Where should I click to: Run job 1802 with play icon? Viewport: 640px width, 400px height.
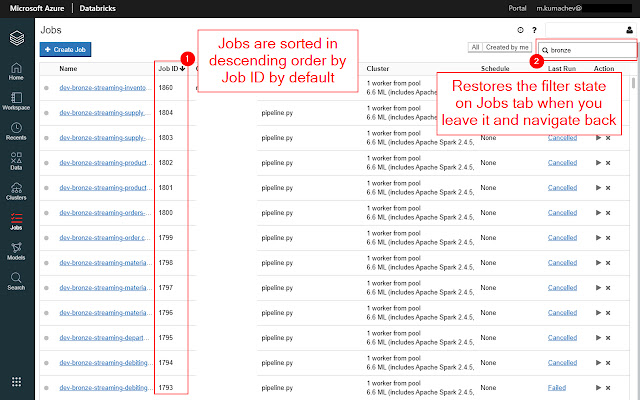tap(598, 162)
